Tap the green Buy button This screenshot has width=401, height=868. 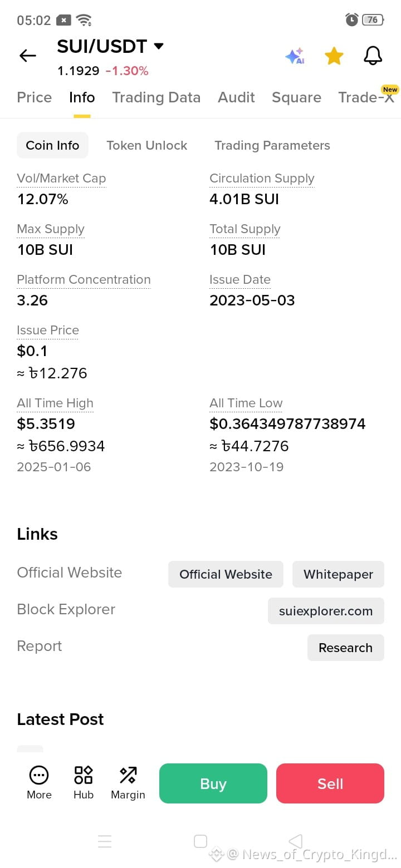coord(213,783)
